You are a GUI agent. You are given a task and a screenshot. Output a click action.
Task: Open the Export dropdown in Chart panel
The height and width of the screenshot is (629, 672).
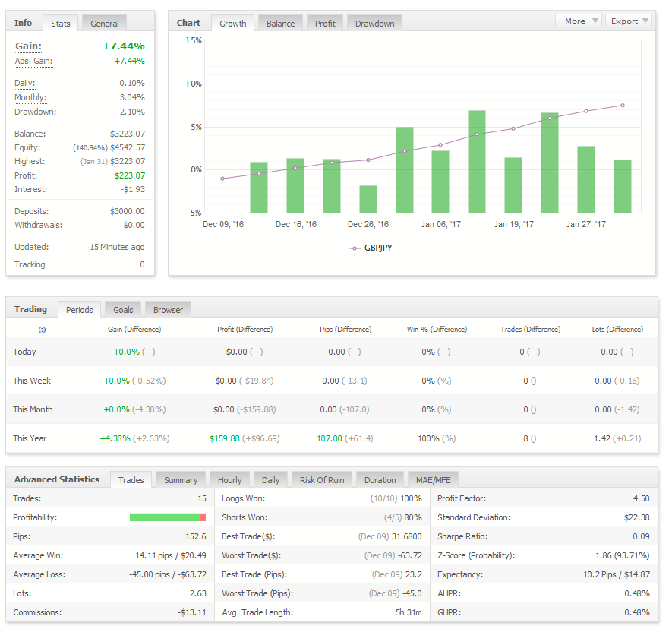tap(628, 21)
